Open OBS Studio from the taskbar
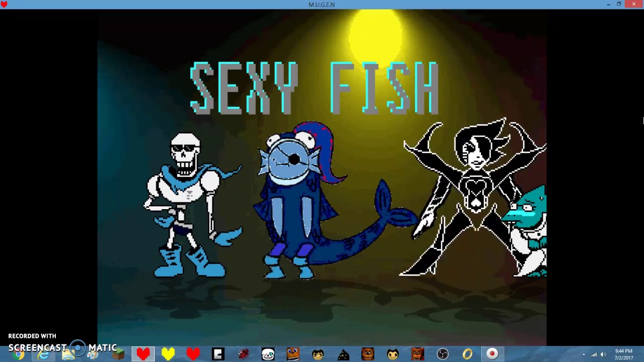Image resolution: width=644 pixels, height=362 pixels. click(442, 354)
